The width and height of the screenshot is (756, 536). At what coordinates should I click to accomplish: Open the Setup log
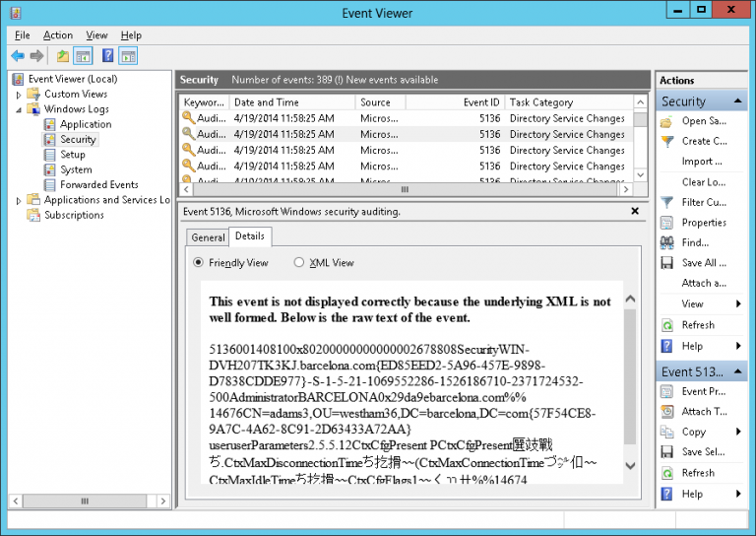(72, 155)
